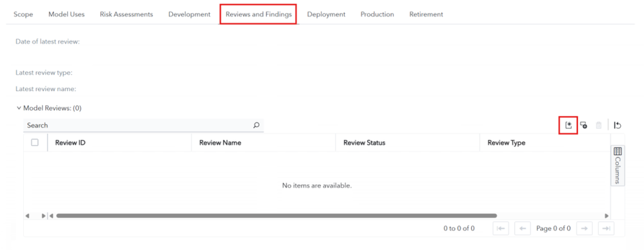Click the 'Latest review name:' label
The width and height of the screenshot is (644, 250).
[x=46, y=89]
